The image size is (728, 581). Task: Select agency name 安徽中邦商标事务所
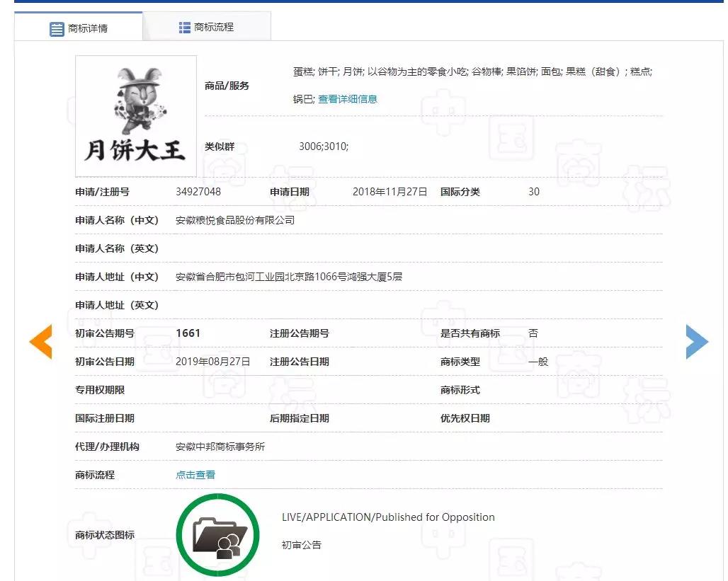pos(220,447)
